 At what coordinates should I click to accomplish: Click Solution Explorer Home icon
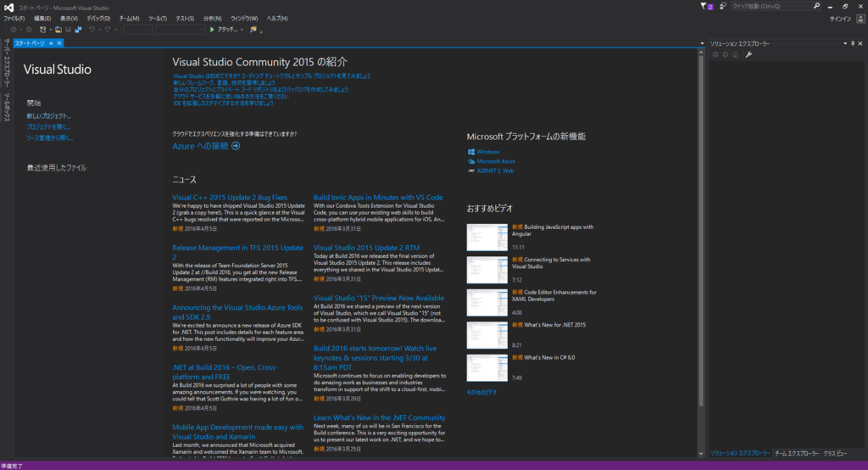click(735, 54)
